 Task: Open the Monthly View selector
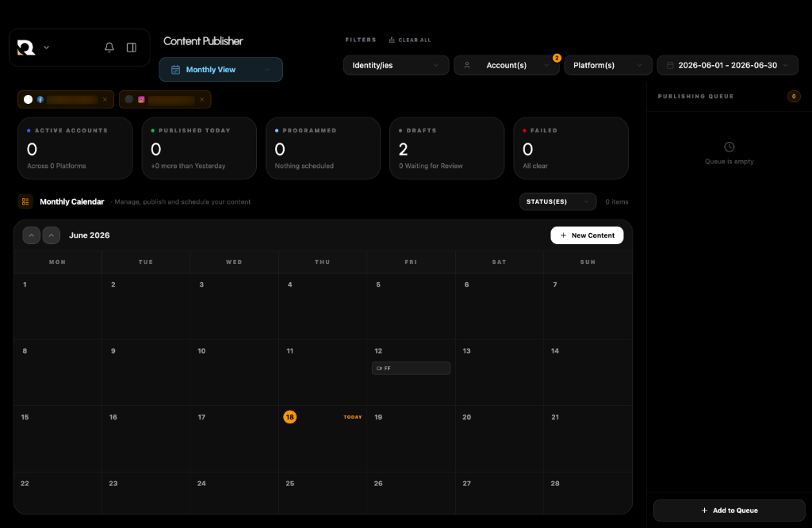pyautogui.click(x=221, y=69)
